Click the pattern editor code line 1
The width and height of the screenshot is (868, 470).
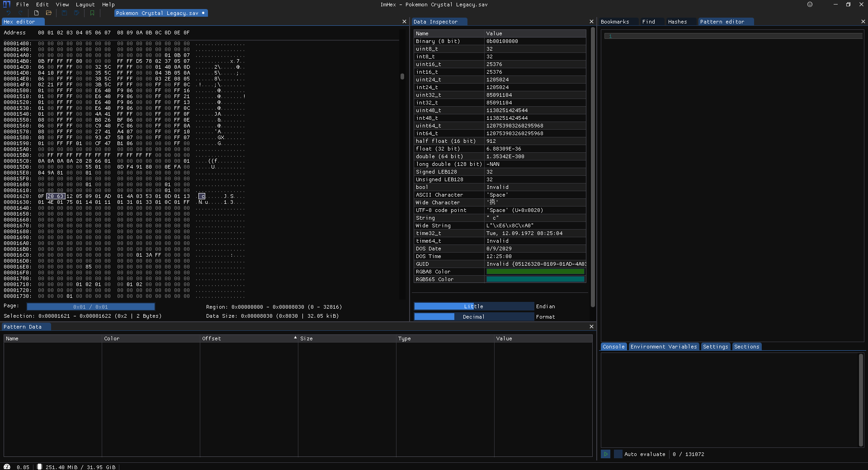tap(733, 36)
